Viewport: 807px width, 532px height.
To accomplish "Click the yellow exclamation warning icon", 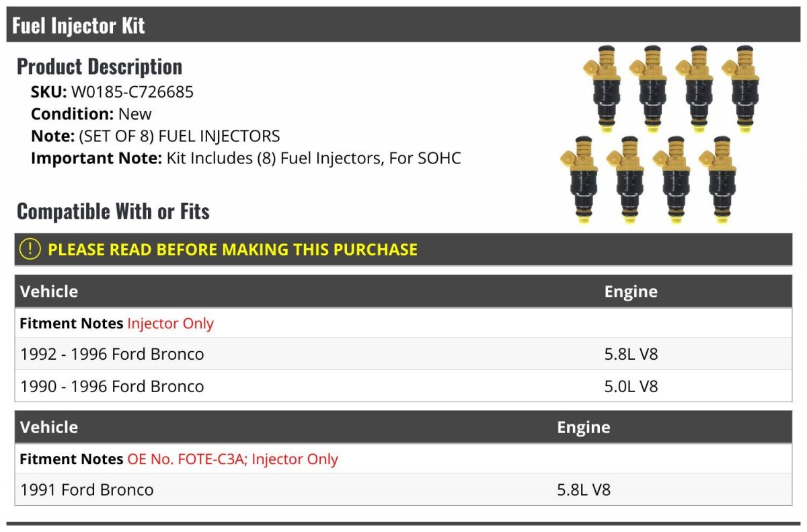I will 30,249.
